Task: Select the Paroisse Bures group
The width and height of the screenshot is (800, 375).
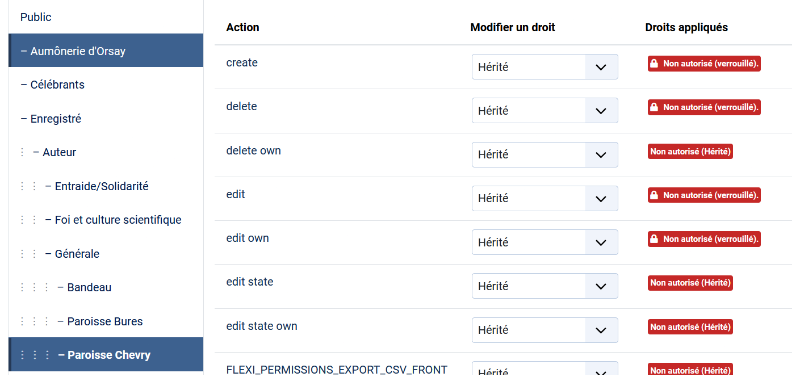Action: pos(106,321)
